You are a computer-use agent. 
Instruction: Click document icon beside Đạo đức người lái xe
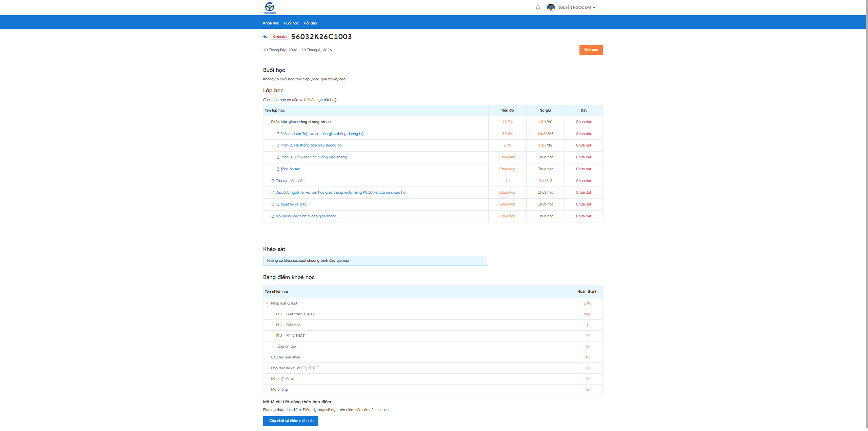273,192
